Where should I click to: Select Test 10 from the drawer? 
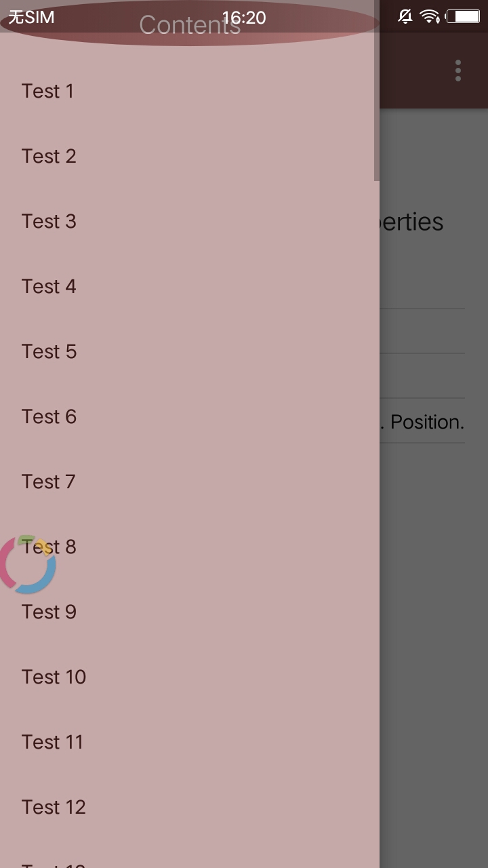click(190, 677)
